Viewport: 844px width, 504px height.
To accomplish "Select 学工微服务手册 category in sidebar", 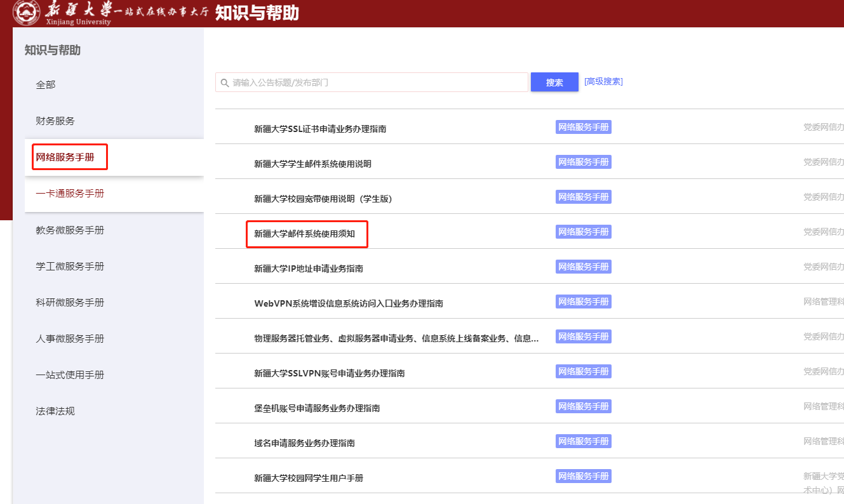I will point(70,267).
